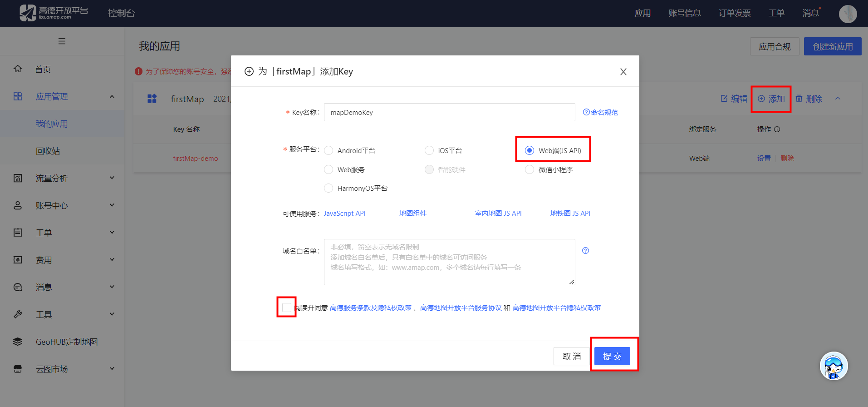The image size is (868, 407).
Task: Click the 创建新应用 button
Action: coord(833,46)
